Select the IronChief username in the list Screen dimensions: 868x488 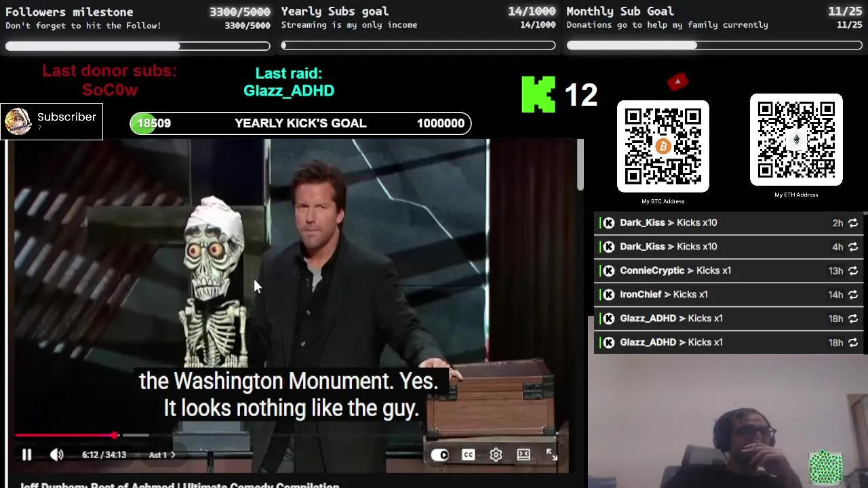click(x=640, y=294)
